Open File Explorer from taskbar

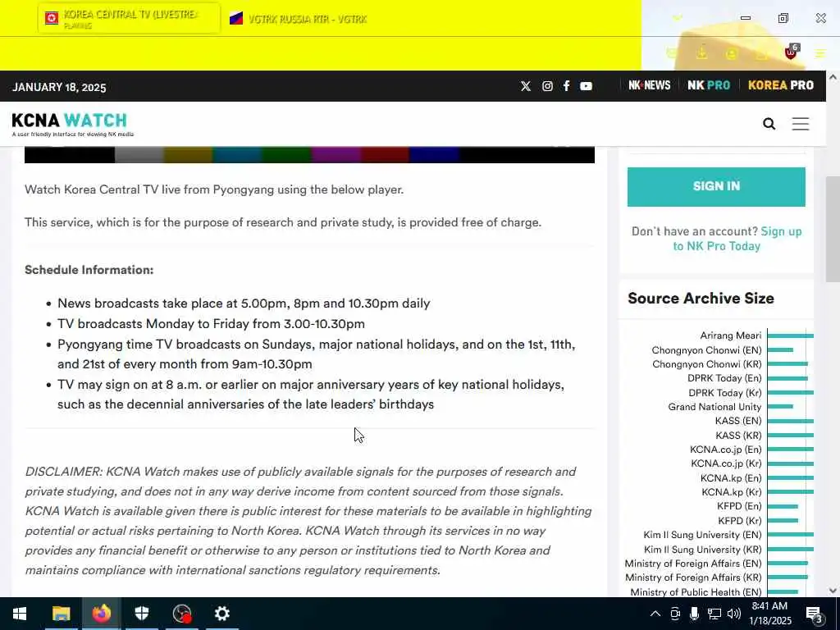[61, 614]
